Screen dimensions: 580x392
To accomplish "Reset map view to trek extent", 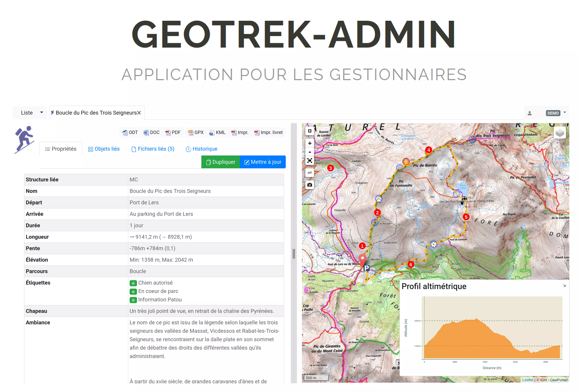I will (x=309, y=160).
